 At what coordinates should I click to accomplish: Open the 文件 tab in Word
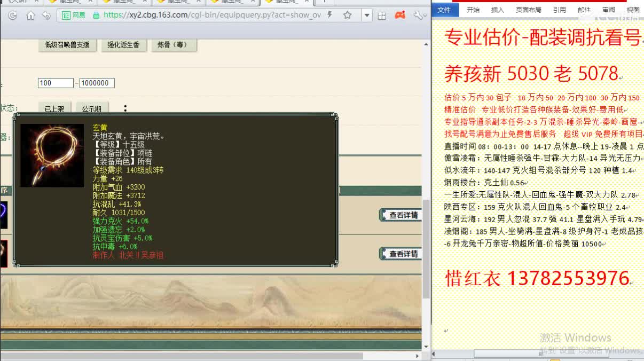444,10
